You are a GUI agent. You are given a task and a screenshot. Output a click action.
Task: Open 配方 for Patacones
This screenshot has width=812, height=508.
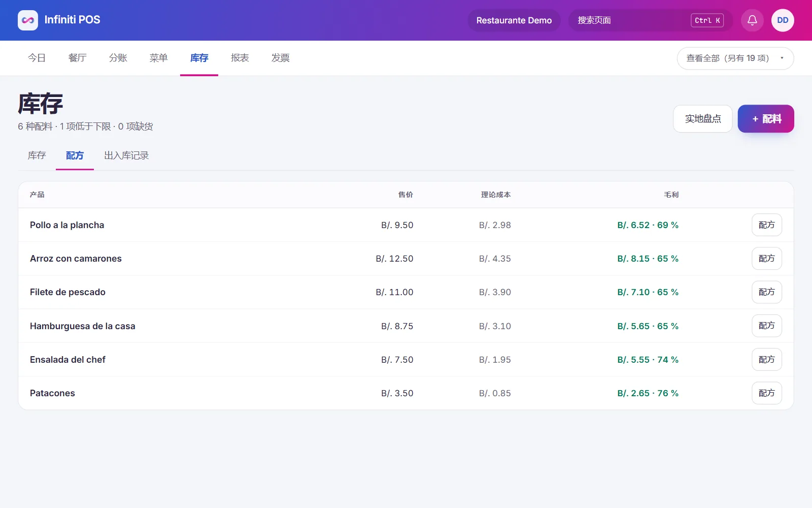pos(766,393)
